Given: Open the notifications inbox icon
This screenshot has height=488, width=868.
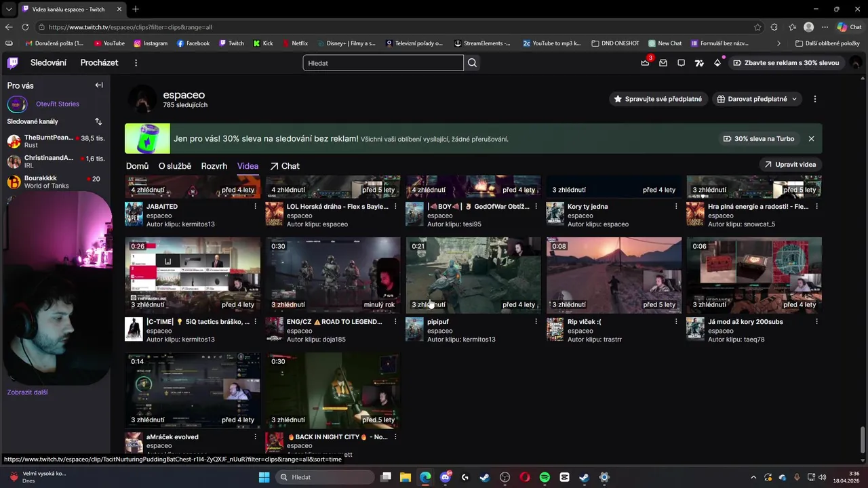Looking at the screenshot, I should pyautogui.click(x=663, y=63).
